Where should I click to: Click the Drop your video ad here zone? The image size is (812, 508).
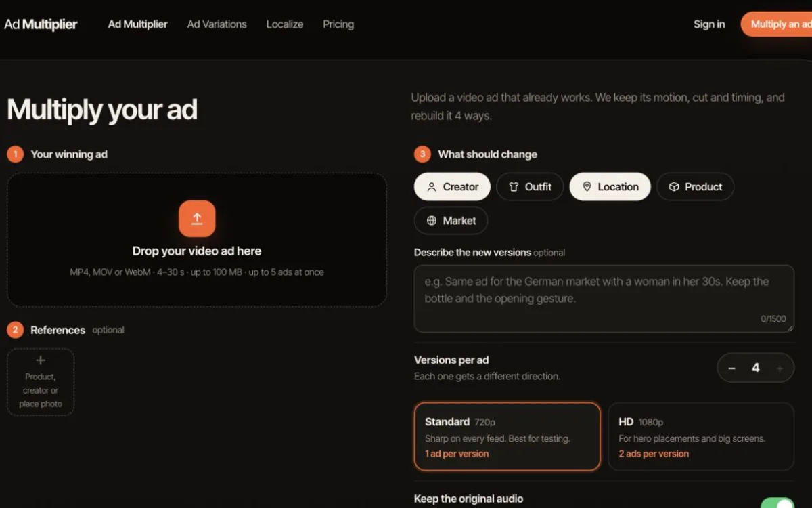tap(197, 240)
